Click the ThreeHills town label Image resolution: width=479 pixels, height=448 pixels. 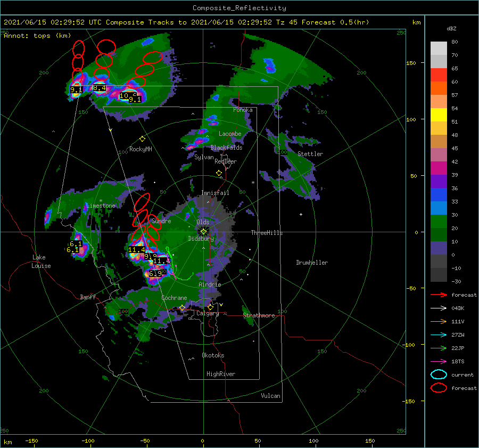pos(267,233)
